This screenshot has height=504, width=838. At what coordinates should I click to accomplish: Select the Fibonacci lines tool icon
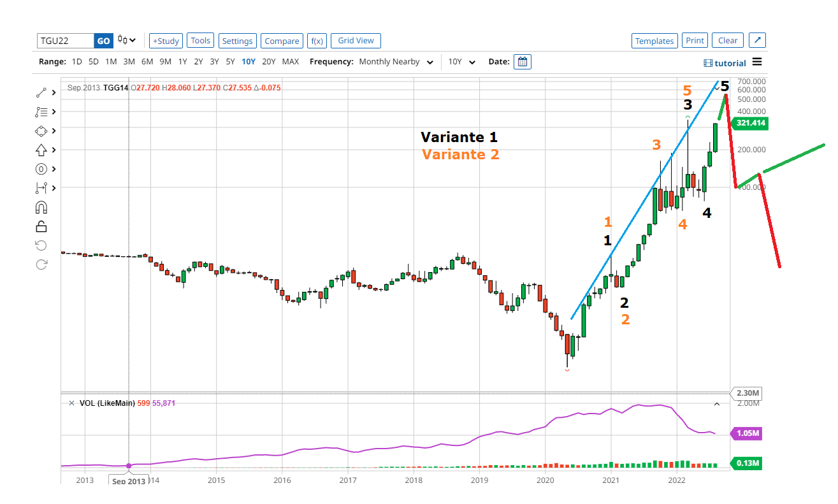coord(41,112)
